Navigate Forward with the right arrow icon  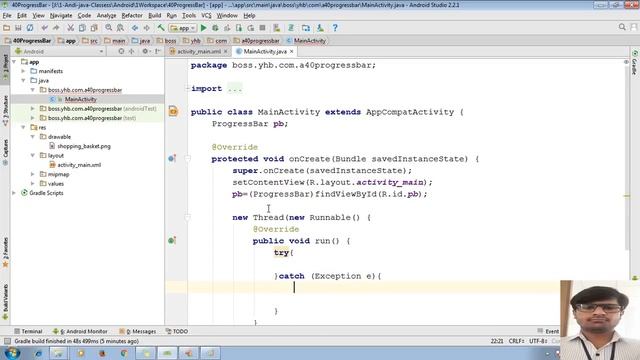click(x=146, y=28)
